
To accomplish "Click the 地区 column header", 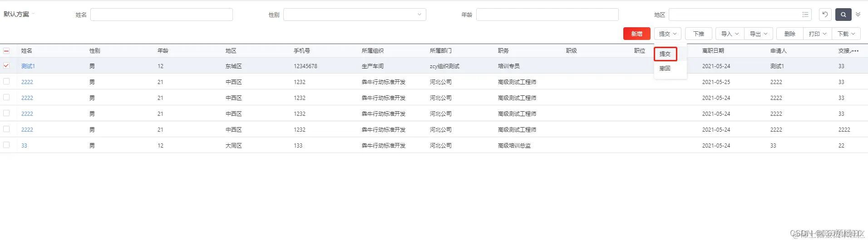I will click(x=231, y=51).
